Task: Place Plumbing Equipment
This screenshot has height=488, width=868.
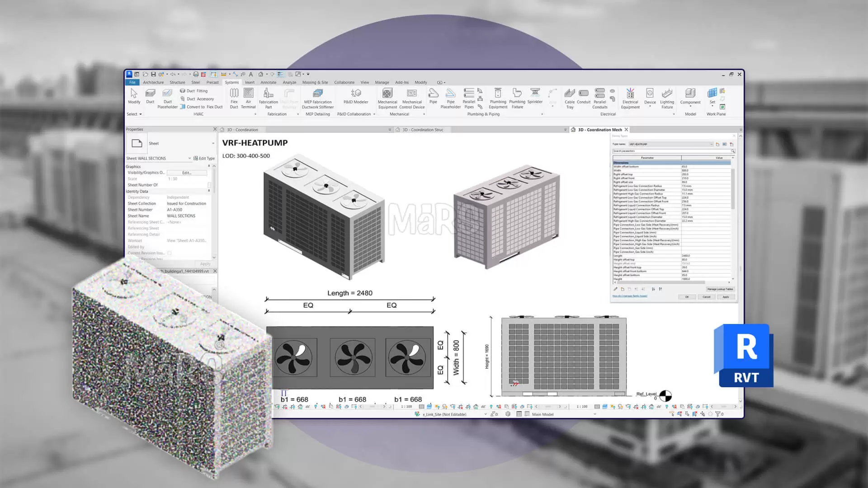Action: (498, 99)
